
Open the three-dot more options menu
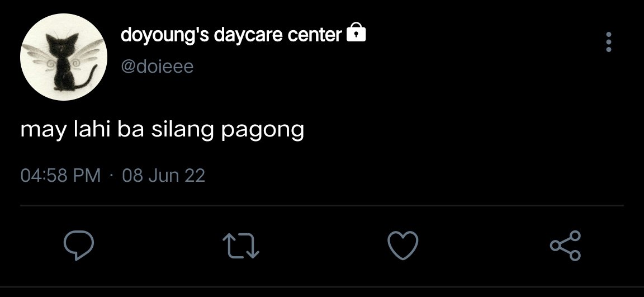609,42
